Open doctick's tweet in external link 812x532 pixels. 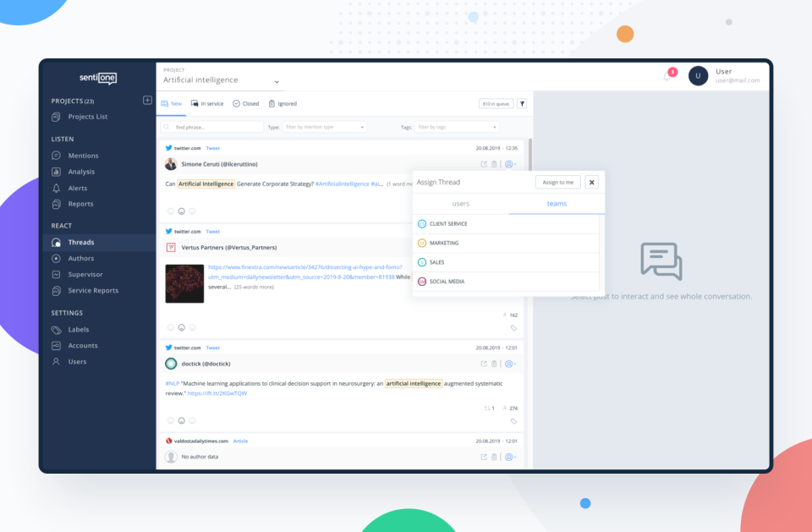tap(484, 364)
